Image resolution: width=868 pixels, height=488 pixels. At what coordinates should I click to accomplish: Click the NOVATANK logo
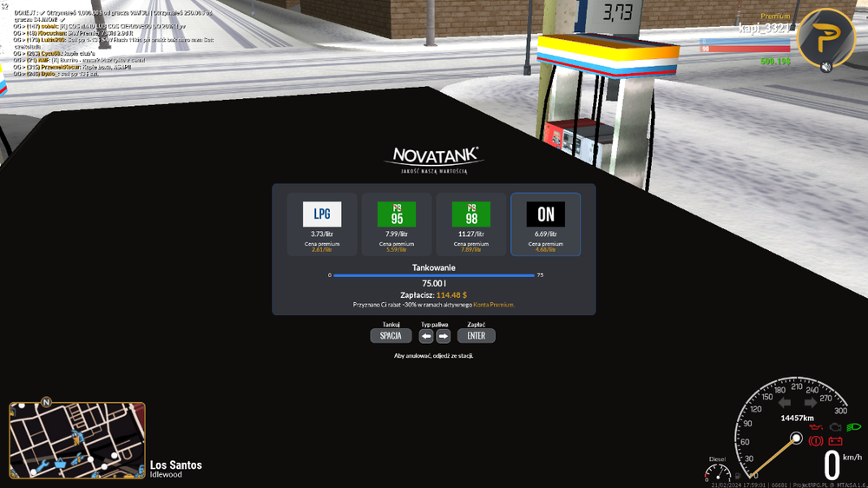coord(435,160)
